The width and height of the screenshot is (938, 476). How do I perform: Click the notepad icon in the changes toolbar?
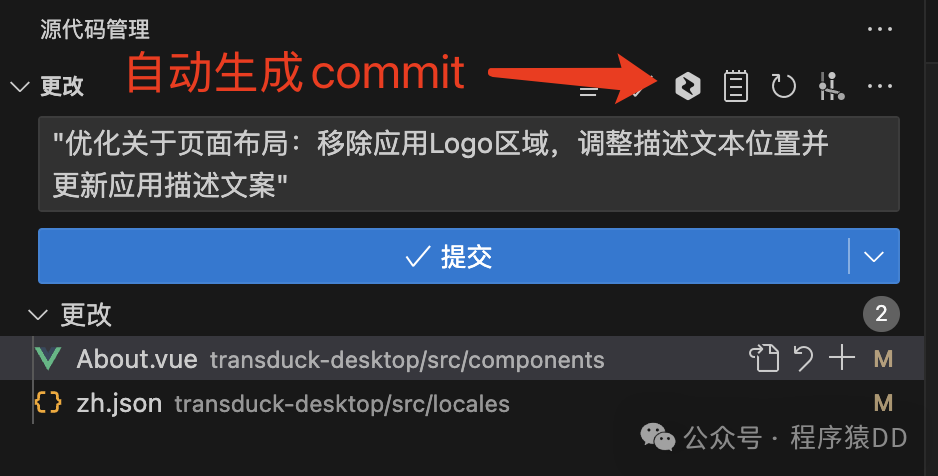pyautogui.click(x=736, y=86)
